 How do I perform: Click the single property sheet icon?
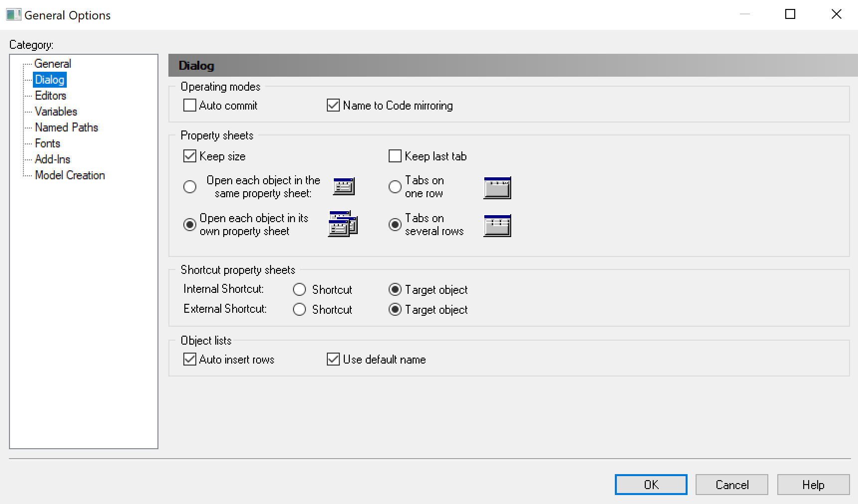click(x=344, y=186)
